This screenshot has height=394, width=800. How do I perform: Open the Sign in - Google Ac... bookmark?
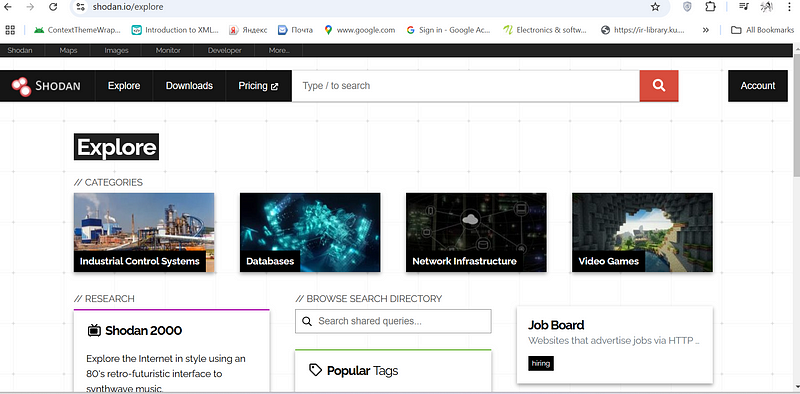click(448, 30)
